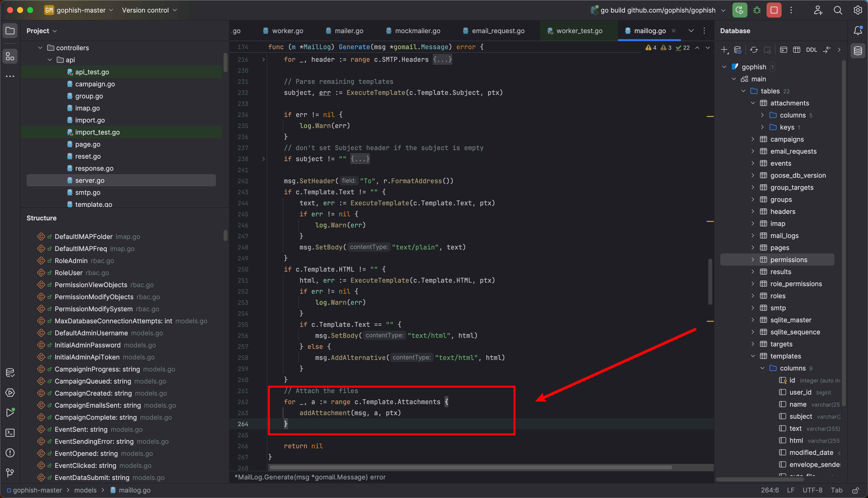
Task: Open run configuration dropdown
Action: 723,10
